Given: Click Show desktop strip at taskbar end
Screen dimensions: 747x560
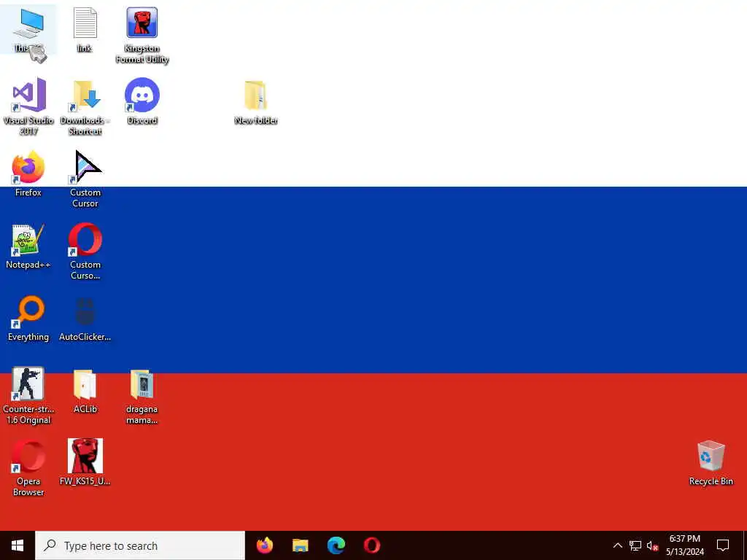Looking at the screenshot, I should [x=745, y=545].
